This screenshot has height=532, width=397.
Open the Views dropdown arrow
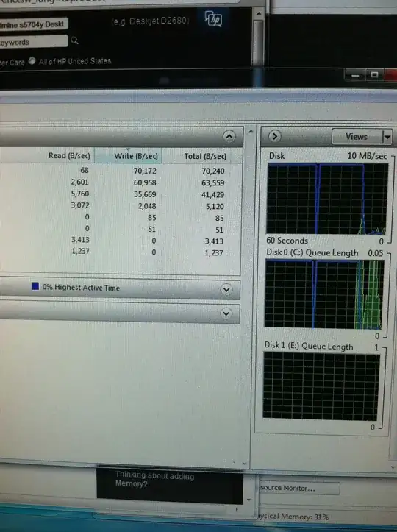(387, 138)
